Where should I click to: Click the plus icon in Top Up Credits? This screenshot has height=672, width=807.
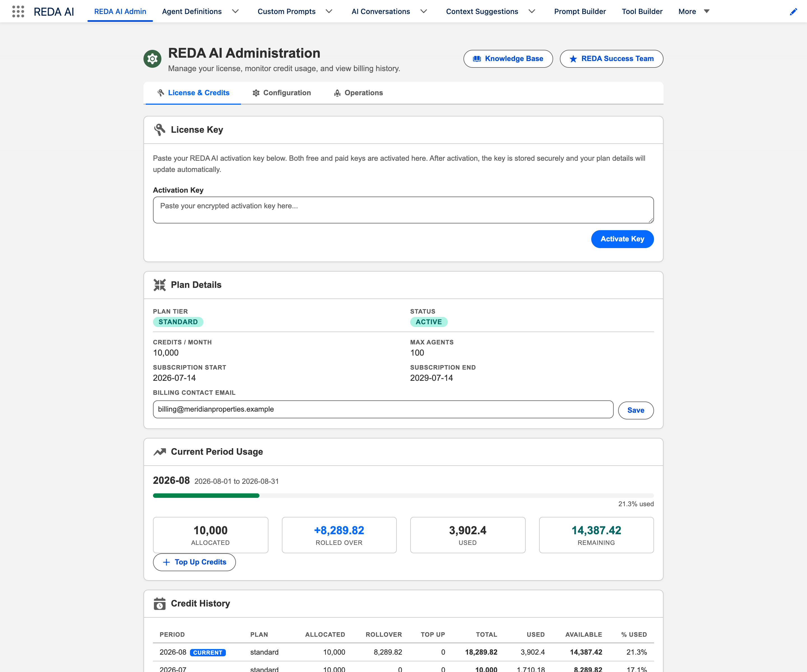[x=166, y=562]
